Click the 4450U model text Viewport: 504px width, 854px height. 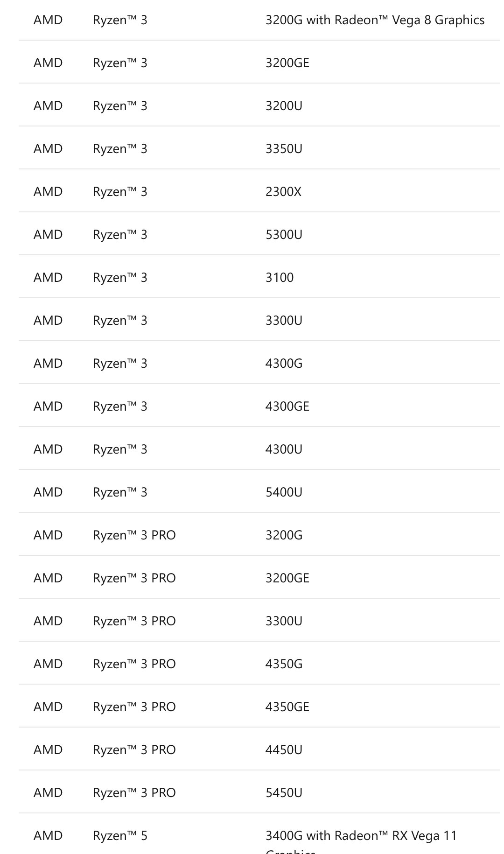[284, 750]
